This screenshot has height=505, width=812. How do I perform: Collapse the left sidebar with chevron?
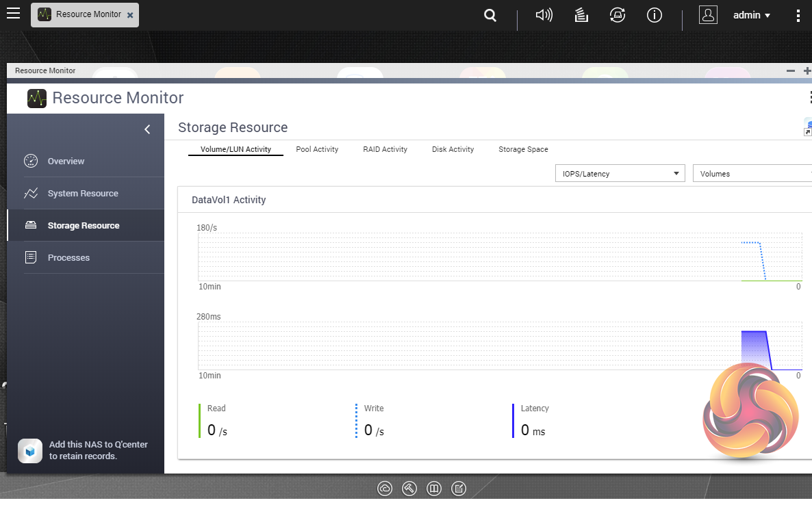tap(147, 129)
